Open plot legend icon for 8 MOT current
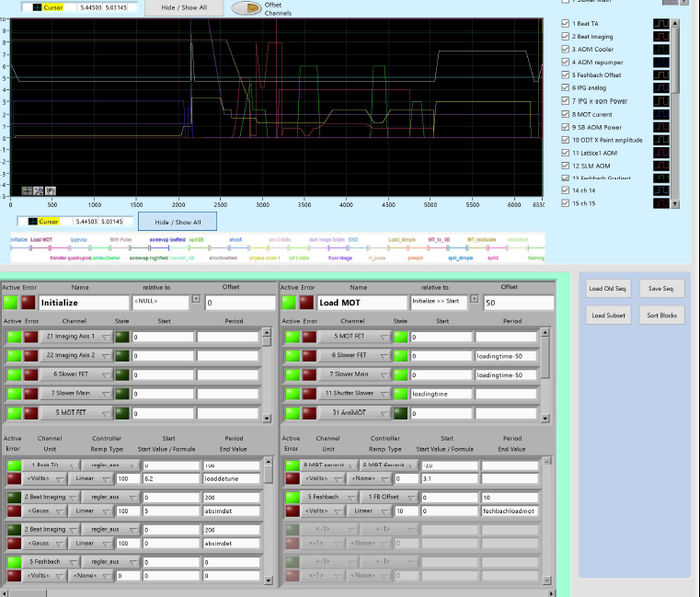Image resolution: width=700 pixels, height=597 pixels. click(x=662, y=114)
